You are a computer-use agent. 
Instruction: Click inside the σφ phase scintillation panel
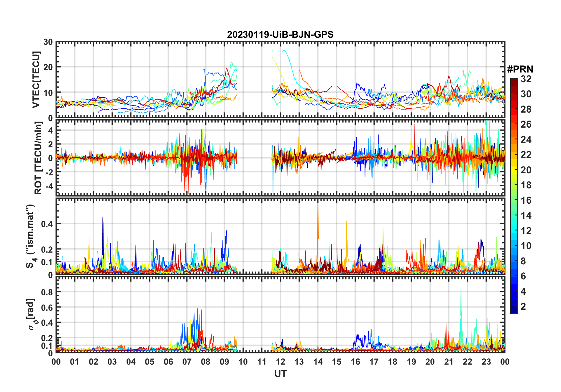point(280,314)
